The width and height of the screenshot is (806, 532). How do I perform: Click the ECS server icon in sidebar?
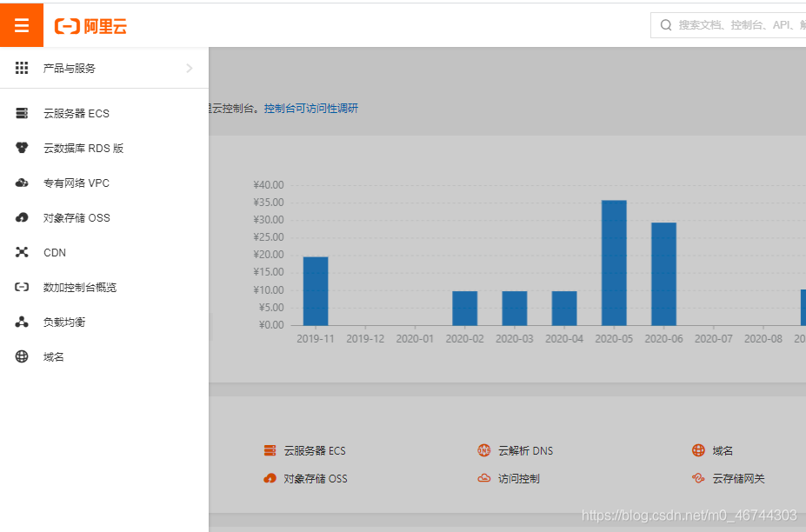coord(22,113)
